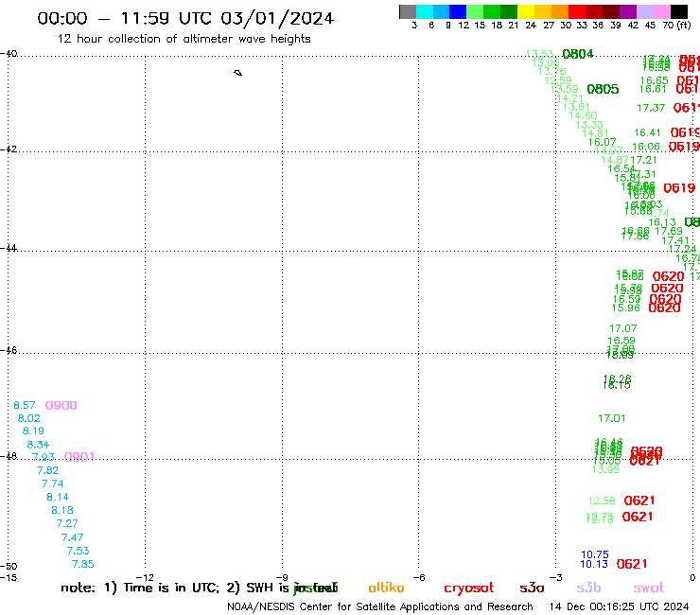Click the 'altika' satellite legend label

pos(386,588)
